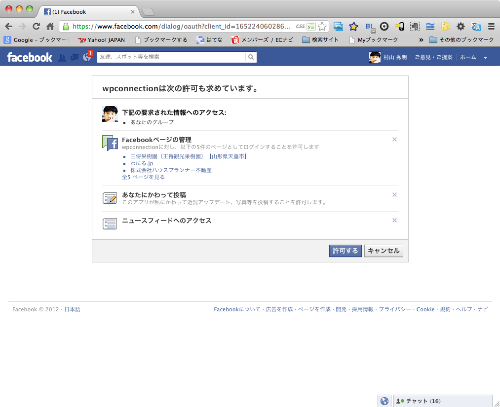Open the 検索サイト bookmark folder
The width and height of the screenshot is (500, 407).
(x=320, y=40)
